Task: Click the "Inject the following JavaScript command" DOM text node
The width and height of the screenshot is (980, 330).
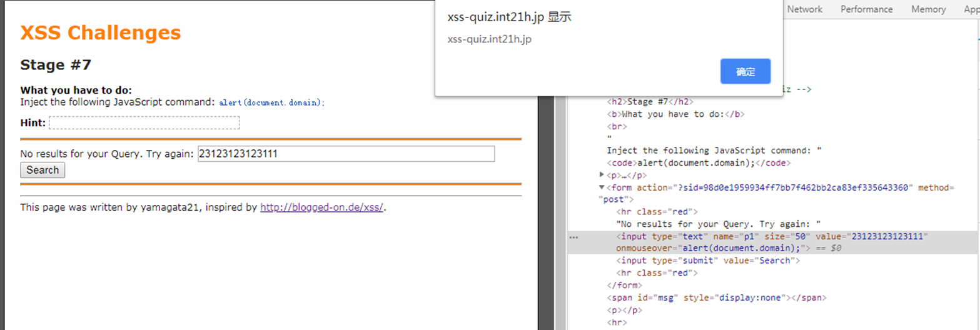Action: click(714, 151)
